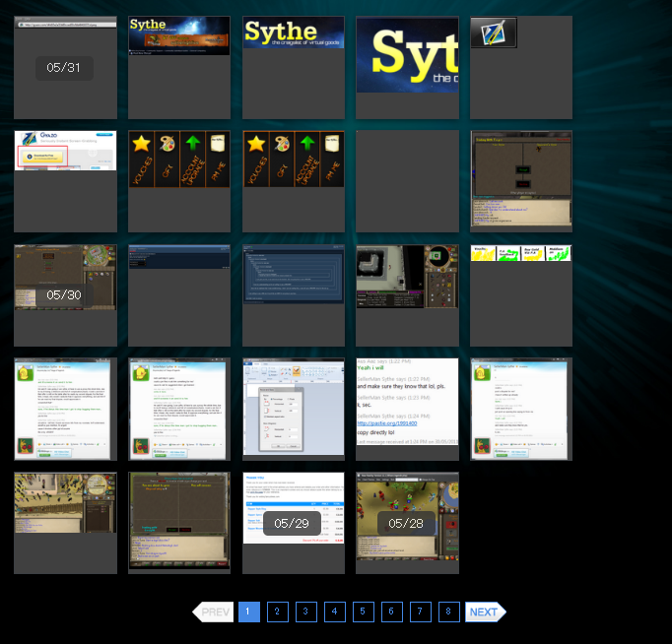Open the RuneScape gameplay thumbnail dated 05/28

click(x=407, y=523)
